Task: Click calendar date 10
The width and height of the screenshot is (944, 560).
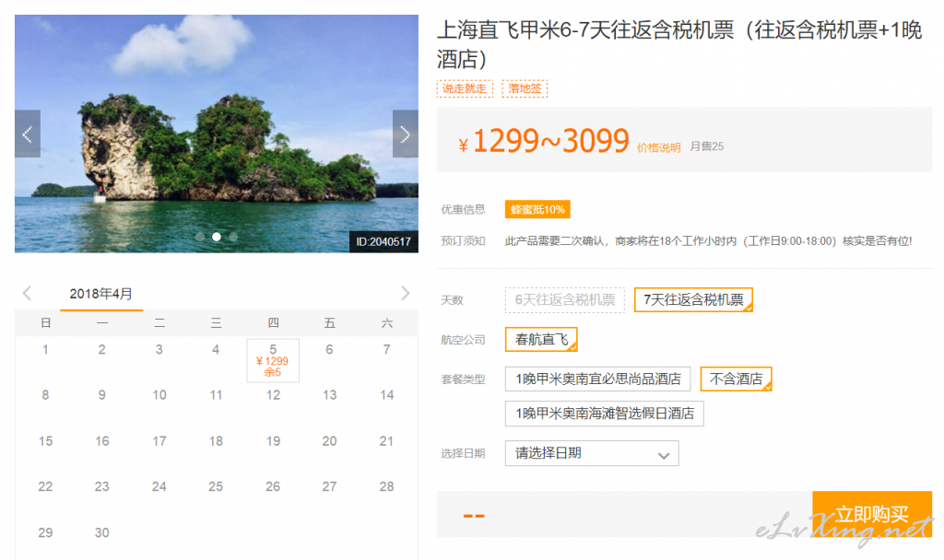Action: tap(159, 395)
